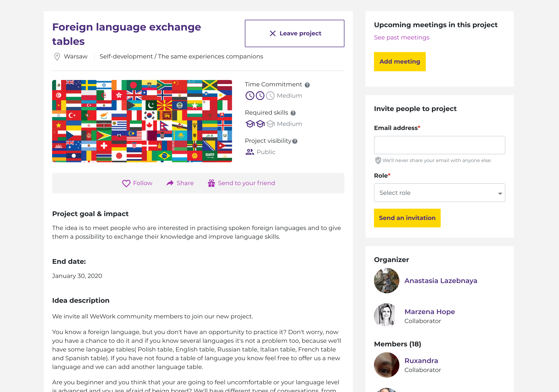This screenshot has width=559, height=392.
Task: Click the Upcoming meetings in this project heading
Action: pyautogui.click(x=436, y=25)
